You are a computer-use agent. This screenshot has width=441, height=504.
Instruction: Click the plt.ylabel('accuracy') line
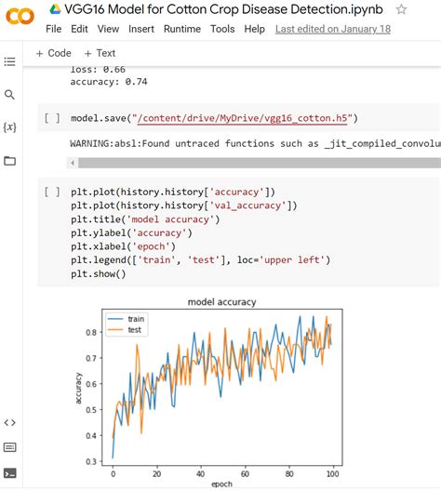pyautogui.click(x=131, y=233)
